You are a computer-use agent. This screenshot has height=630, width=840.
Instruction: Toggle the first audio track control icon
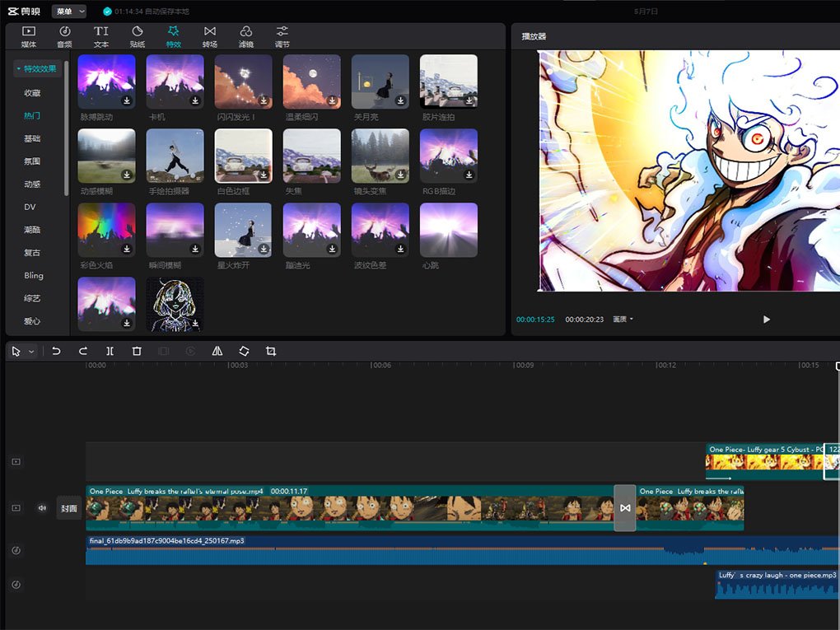[16, 550]
